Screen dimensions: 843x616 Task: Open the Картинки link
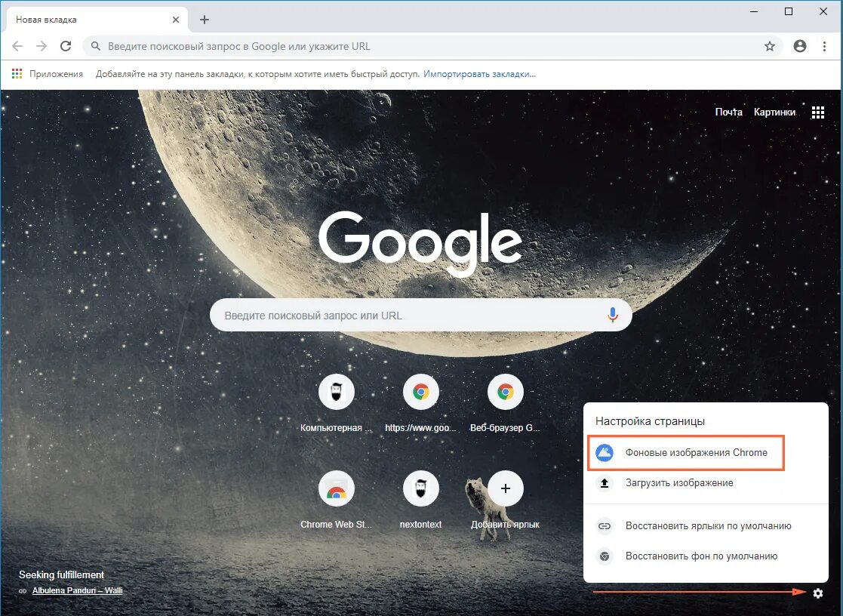[774, 112]
